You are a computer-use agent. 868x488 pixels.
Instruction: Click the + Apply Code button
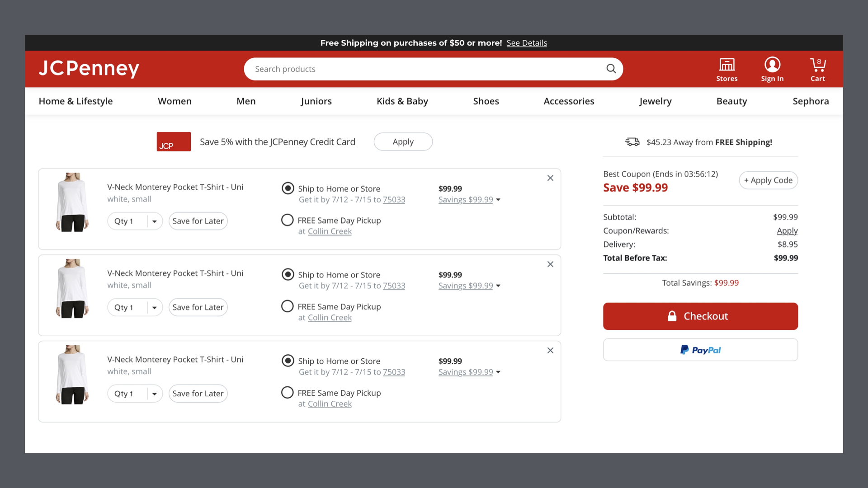[x=768, y=180]
